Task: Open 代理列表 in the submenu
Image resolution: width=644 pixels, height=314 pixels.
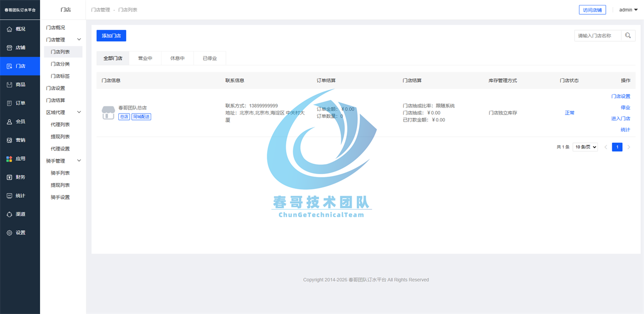Action: pyautogui.click(x=60, y=125)
